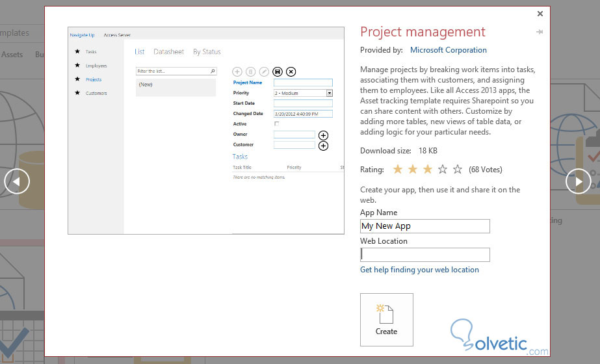600x364 pixels.
Task: Rate the template two stars
Action: (413, 169)
